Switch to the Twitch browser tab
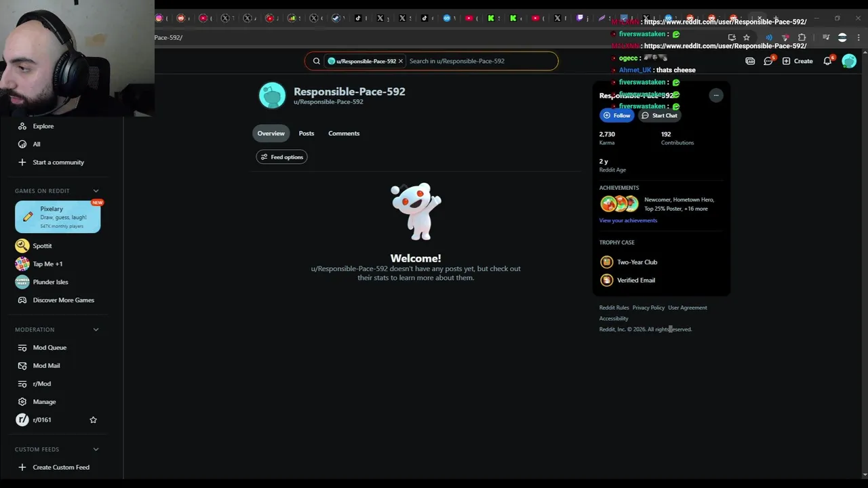Image resolution: width=868 pixels, height=488 pixels. coord(580,18)
